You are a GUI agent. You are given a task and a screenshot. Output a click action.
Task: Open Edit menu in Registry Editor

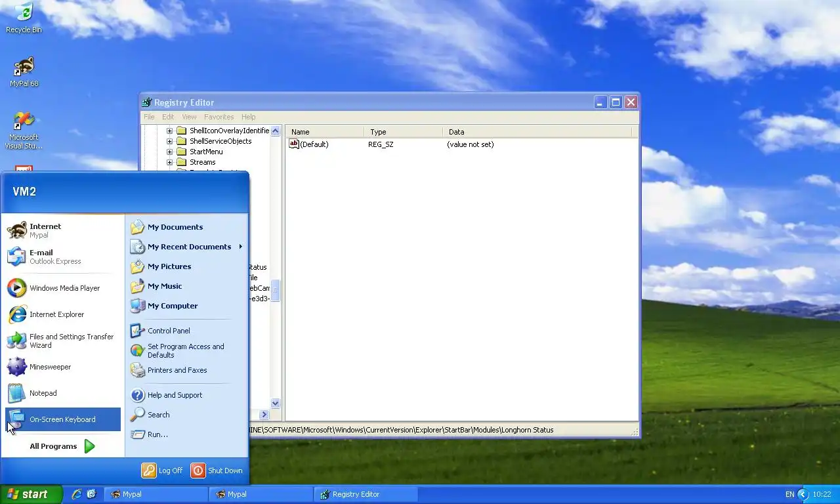pyautogui.click(x=168, y=117)
